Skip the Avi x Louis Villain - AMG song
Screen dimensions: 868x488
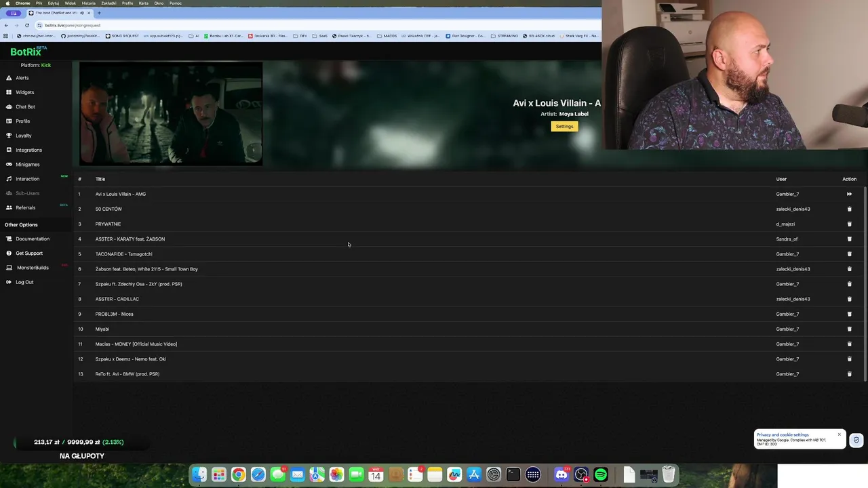click(x=849, y=194)
